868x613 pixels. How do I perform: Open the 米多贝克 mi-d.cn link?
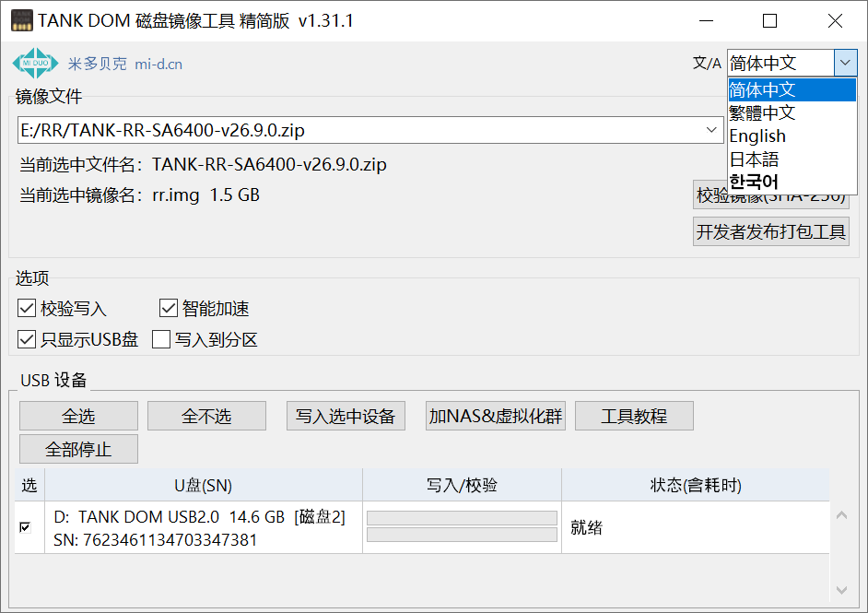(125, 65)
